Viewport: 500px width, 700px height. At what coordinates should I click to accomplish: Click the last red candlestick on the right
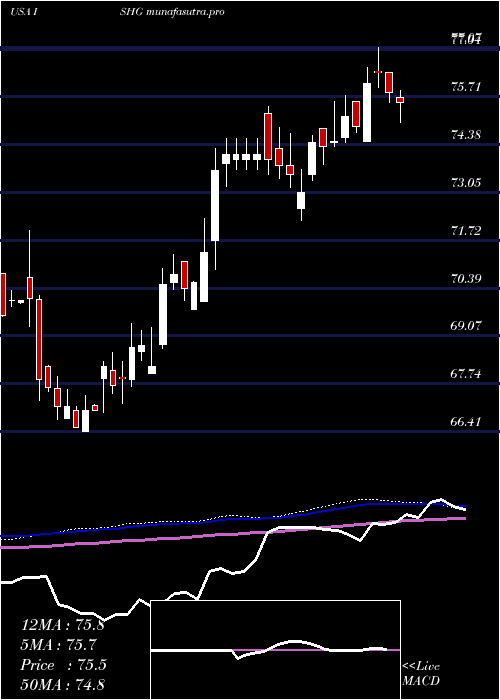click(x=400, y=100)
